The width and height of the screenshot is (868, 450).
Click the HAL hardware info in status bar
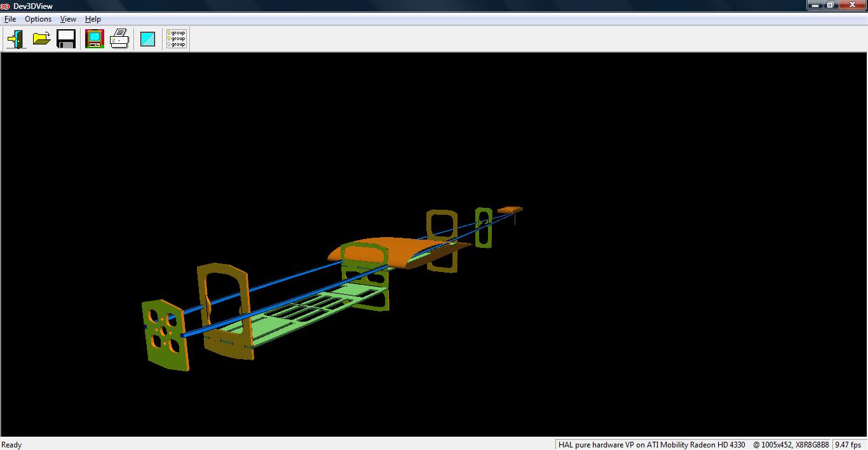click(651, 444)
